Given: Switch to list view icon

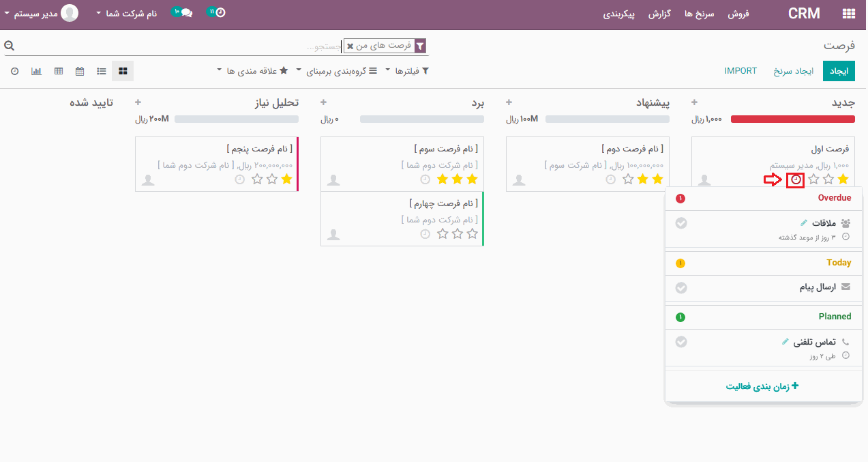Looking at the screenshot, I should [102, 70].
